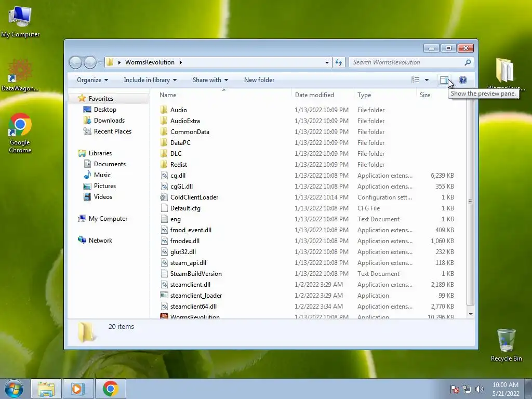Open the Share with menu
The image size is (532, 399).
point(210,80)
